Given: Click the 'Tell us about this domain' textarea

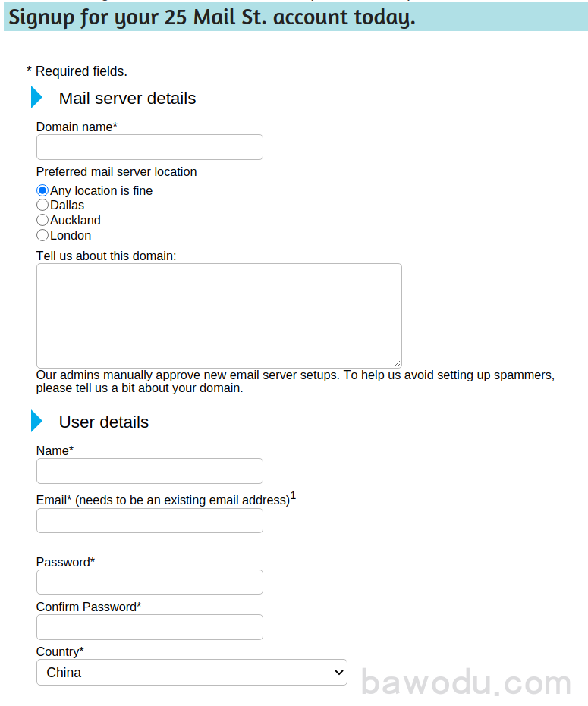Looking at the screenshot, I should (x=219, y=315).
